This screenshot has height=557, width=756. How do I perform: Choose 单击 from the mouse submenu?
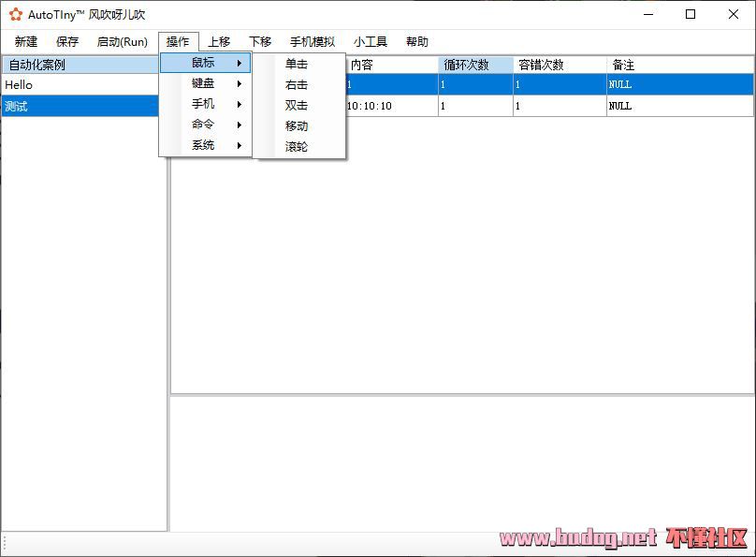297,65
